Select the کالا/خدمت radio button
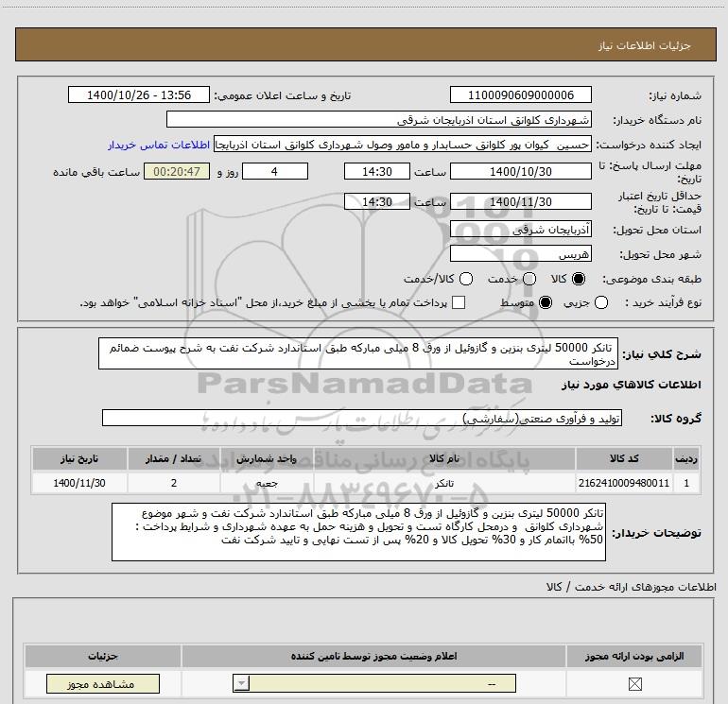This screenshot has width=728, height=704. tap(466, 279)
